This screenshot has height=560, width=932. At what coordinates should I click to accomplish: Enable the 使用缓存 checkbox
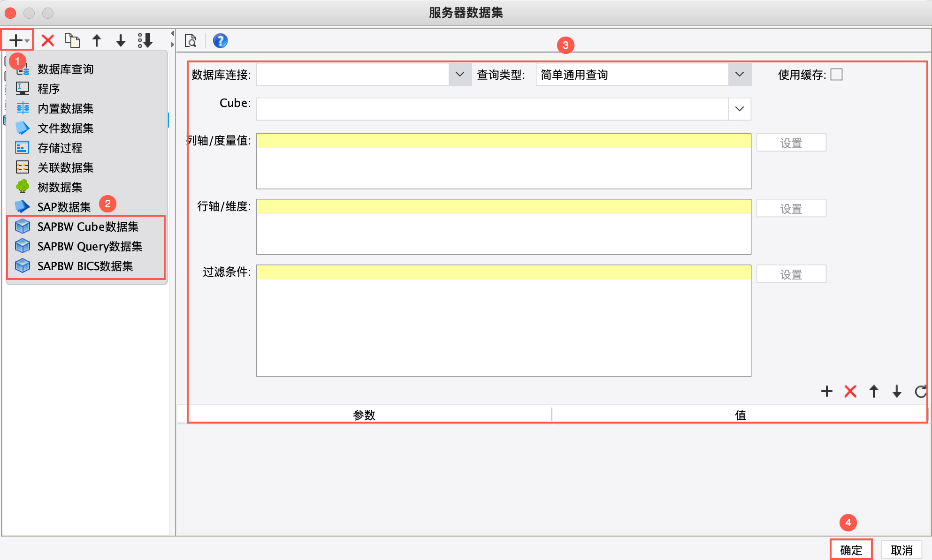tap(836, 75)
